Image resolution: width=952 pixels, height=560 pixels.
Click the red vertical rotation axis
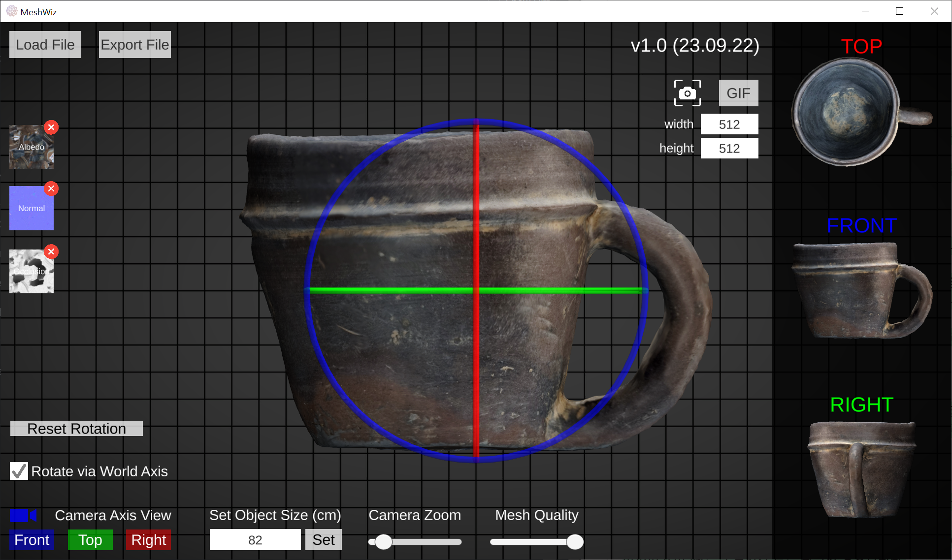coord(476,290)
